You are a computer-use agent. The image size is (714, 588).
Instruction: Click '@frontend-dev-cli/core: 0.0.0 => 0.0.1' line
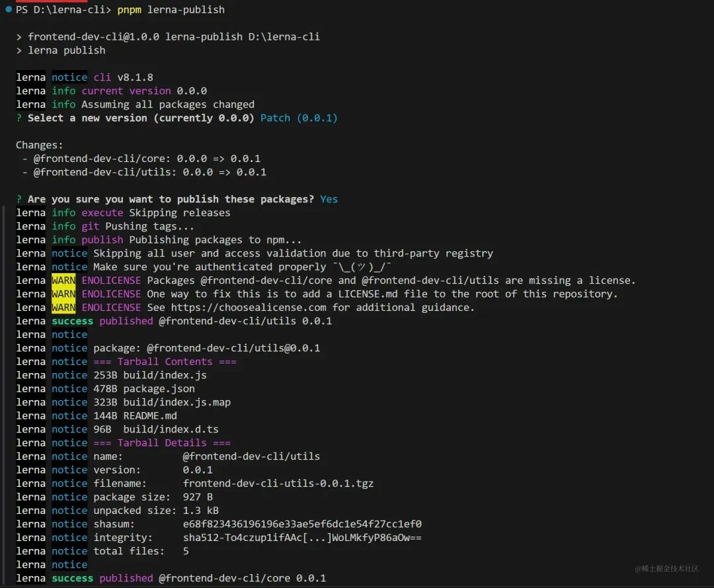point(146,159)
